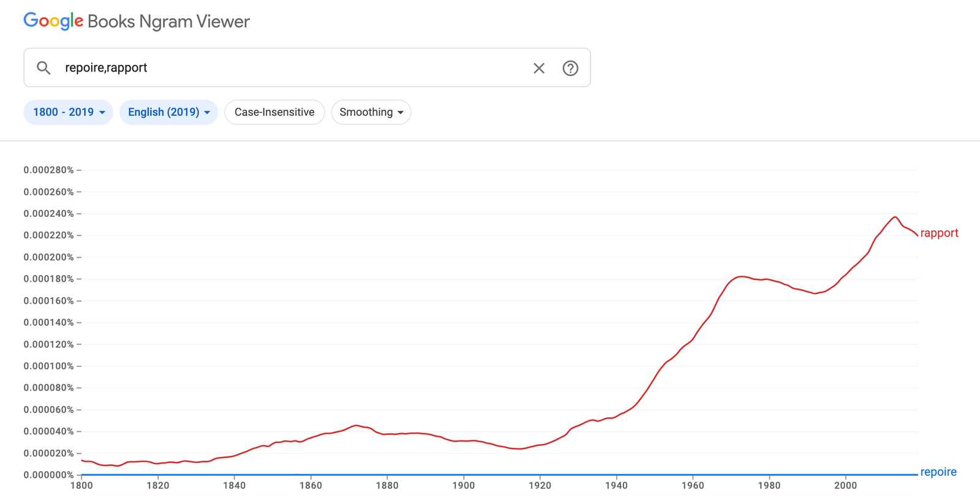Click the 1940 x-axis year label

pos(616,485)
